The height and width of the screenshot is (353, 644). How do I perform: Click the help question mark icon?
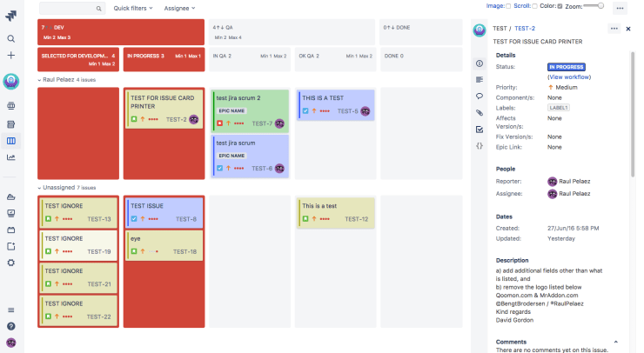tap(11, 326)
